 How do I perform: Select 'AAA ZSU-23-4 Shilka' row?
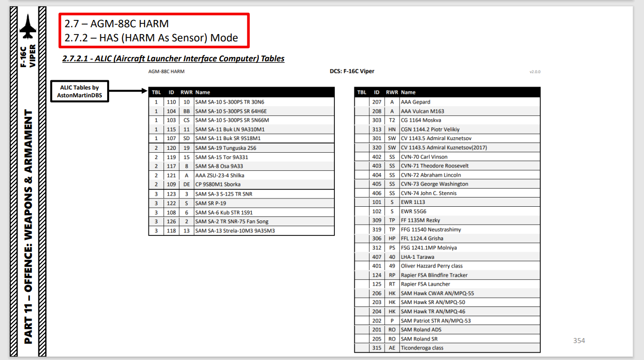[x=241, y=175]
